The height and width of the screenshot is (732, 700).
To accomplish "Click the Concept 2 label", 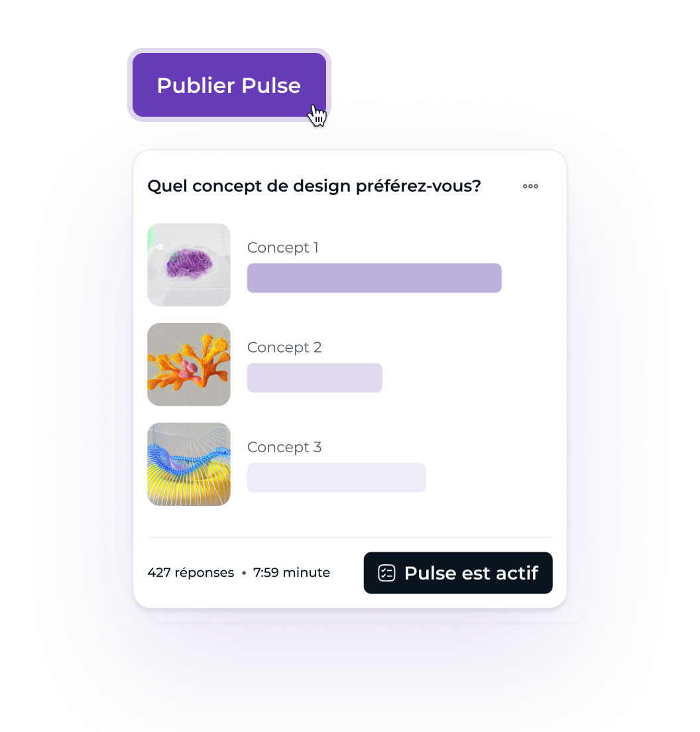I will (x=284, y=348).
